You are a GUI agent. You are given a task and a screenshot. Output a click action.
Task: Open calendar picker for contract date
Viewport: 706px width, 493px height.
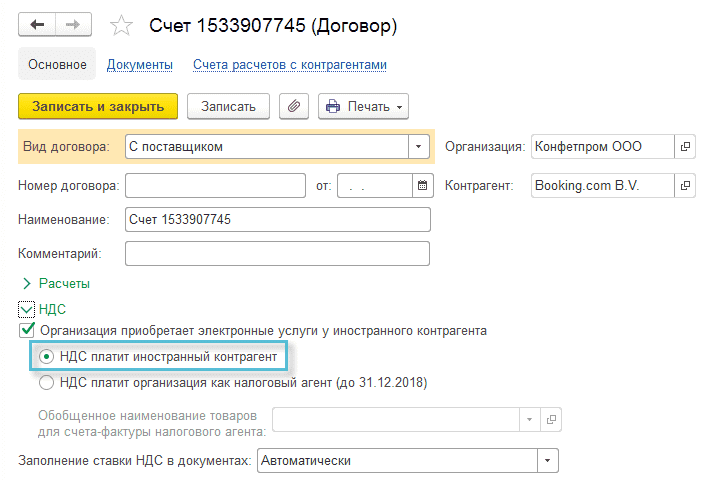[422, 186]
